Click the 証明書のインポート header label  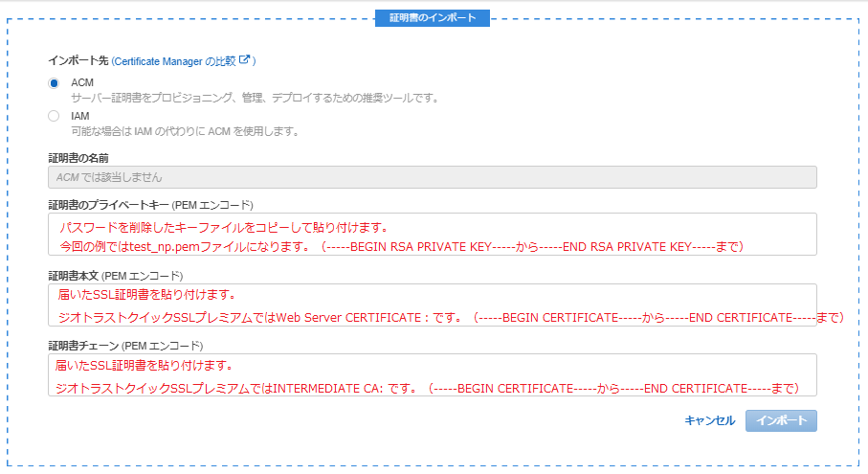433,18
